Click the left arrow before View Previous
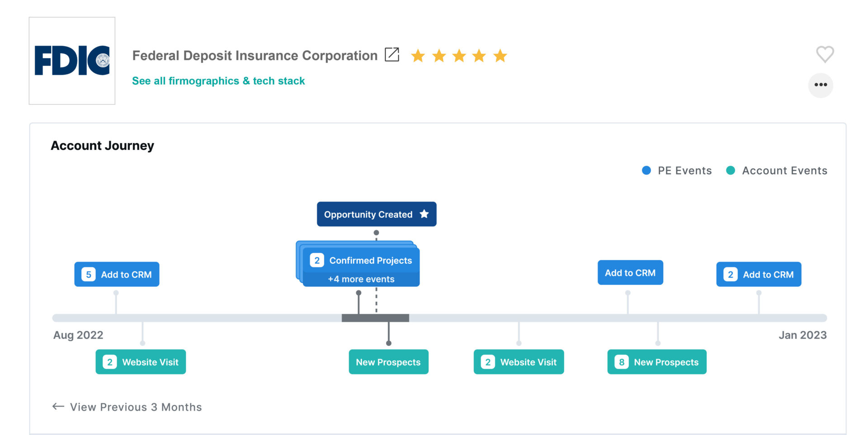 [x=58, y=407]
